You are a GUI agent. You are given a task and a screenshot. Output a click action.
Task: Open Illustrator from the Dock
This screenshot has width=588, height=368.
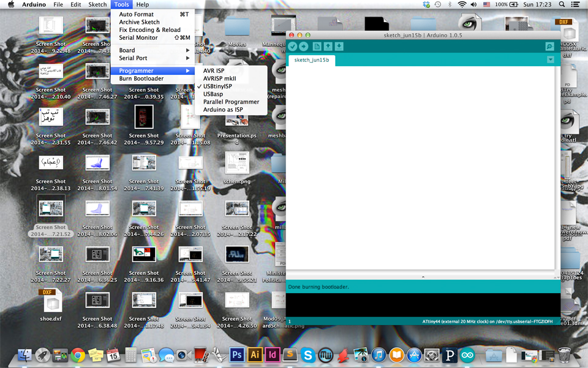(255, 355)
